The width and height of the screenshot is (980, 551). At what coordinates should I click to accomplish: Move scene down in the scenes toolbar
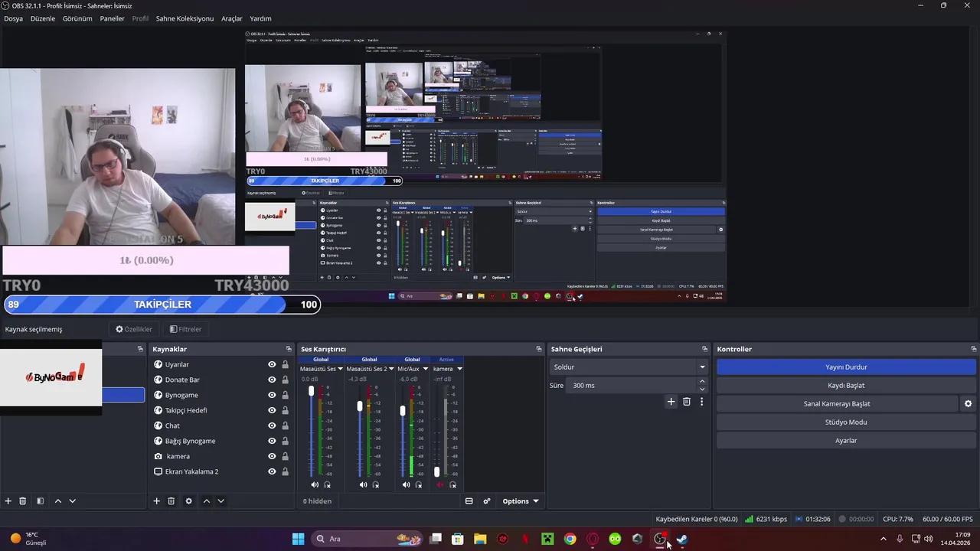(x=72, y=501)
